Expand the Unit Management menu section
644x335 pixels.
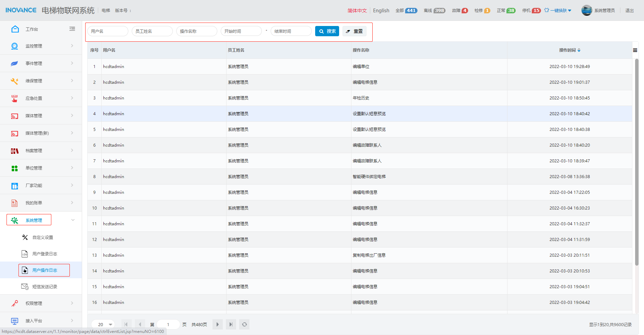(72, 168)
